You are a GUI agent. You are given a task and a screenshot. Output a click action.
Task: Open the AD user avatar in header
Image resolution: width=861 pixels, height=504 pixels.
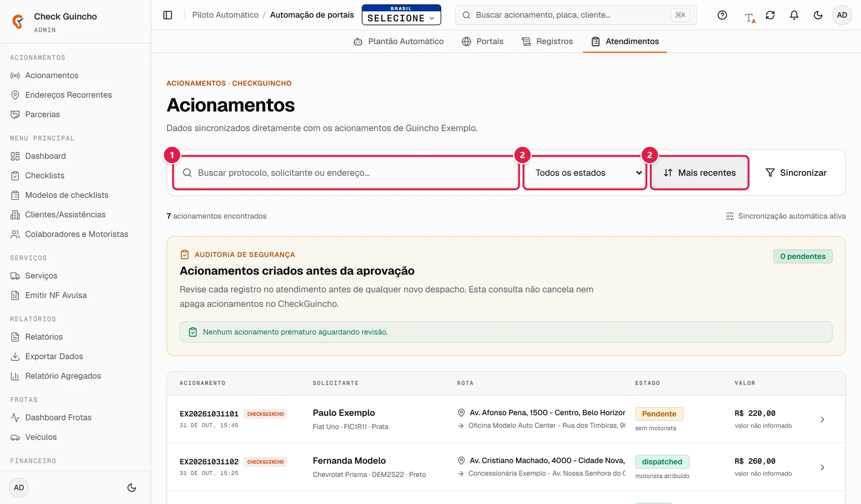842,15
